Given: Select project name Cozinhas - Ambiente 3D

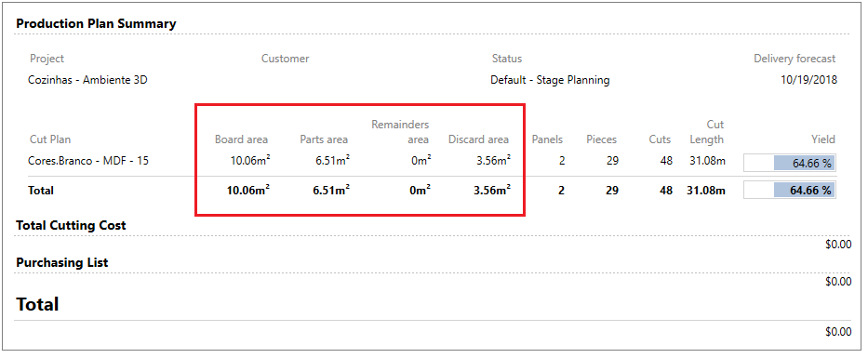Looking at the screenshot, I should click(87, 80).
